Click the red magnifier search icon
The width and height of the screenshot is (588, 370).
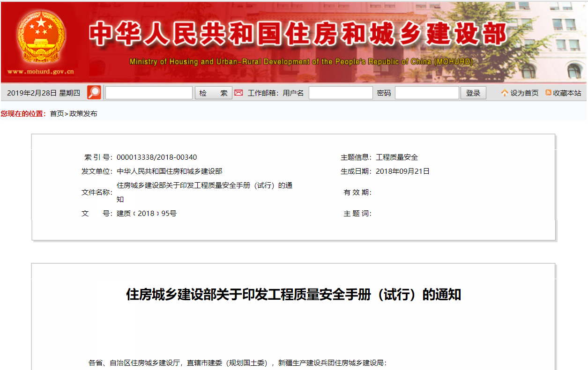pyautogui.click(x=94, y=93)
